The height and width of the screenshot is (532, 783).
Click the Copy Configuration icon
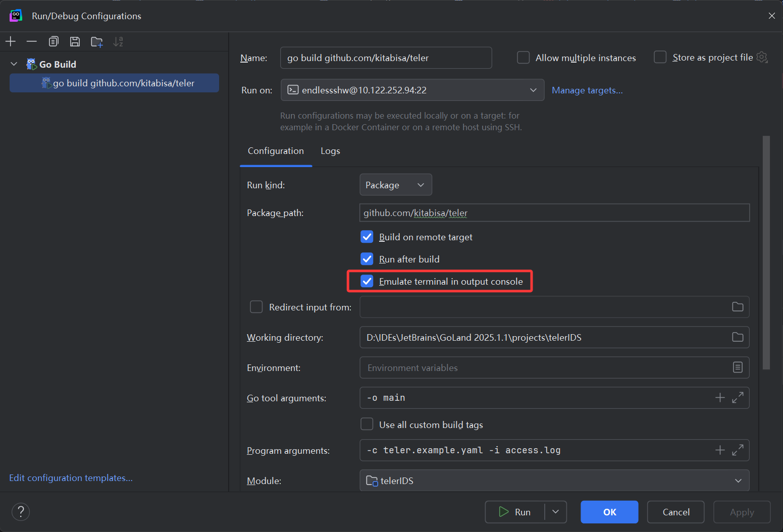tap(54, 41)
